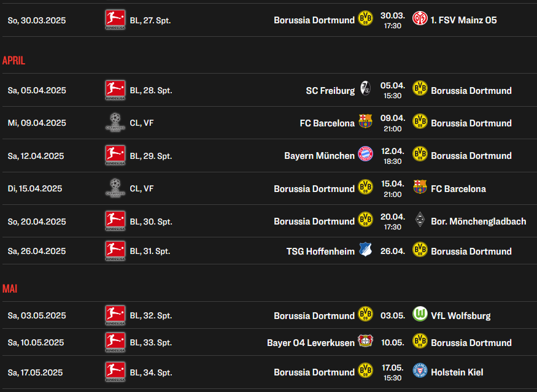This screenshot has width=537, height=392.
Task: Click the SC Freiburg club logo
Action: (x=365, y=88)
